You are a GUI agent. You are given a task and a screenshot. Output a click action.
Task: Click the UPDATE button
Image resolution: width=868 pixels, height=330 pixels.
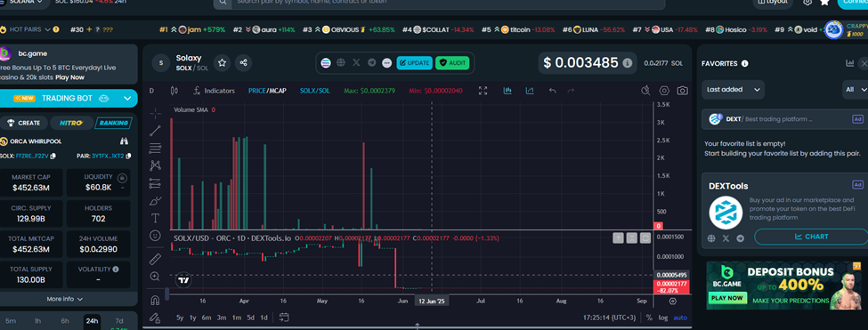click(x=415, y=63)
